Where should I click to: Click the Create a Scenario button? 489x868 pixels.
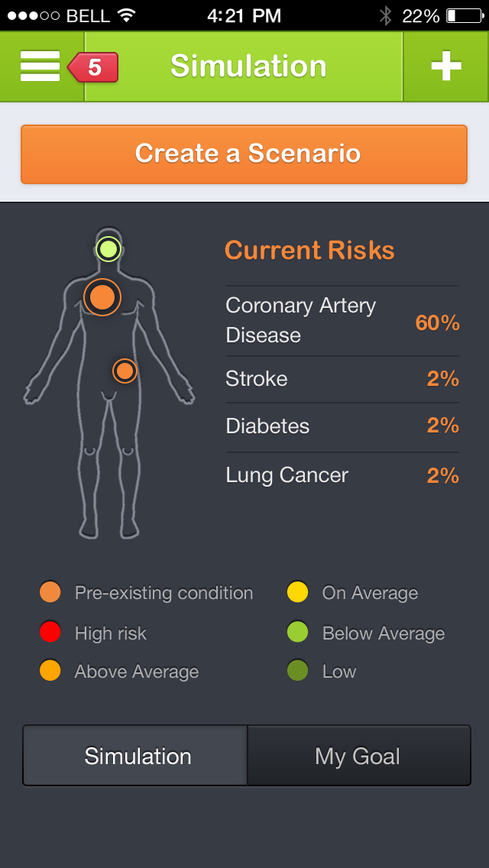coord(244,154)
